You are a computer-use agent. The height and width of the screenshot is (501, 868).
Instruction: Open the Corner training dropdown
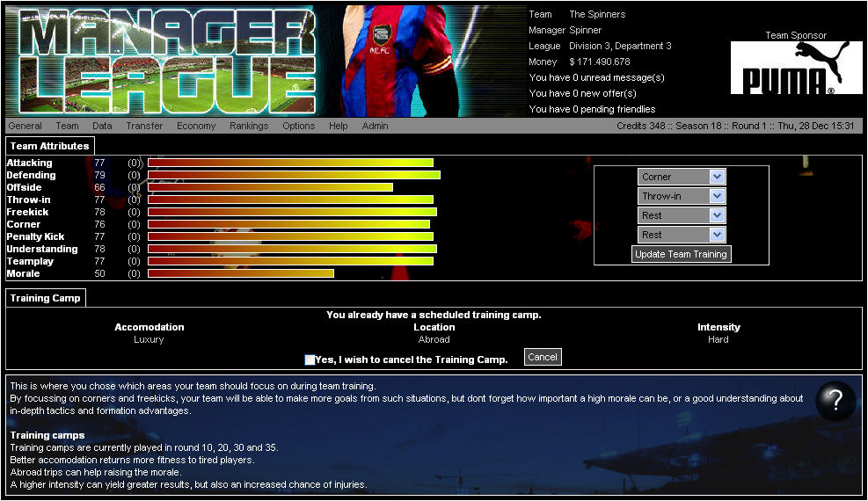pyautogui.click(x=682, y=177)
